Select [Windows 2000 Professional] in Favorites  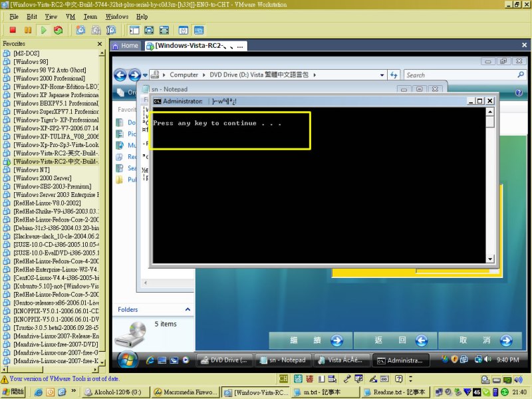pyautogui.click(x=49, y=78)
